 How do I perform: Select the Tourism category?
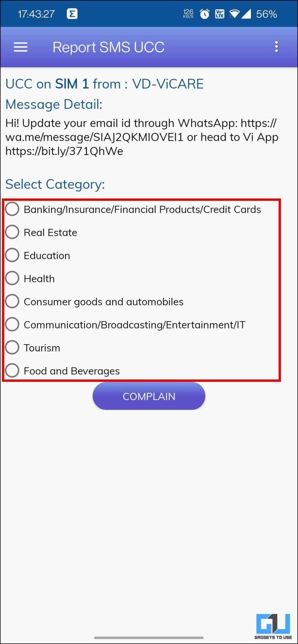12,347
